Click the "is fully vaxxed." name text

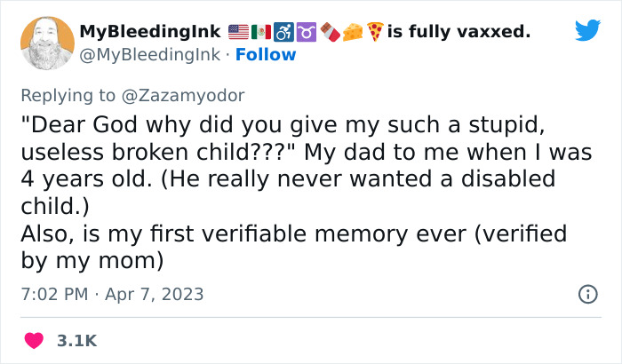click(459, 33)
